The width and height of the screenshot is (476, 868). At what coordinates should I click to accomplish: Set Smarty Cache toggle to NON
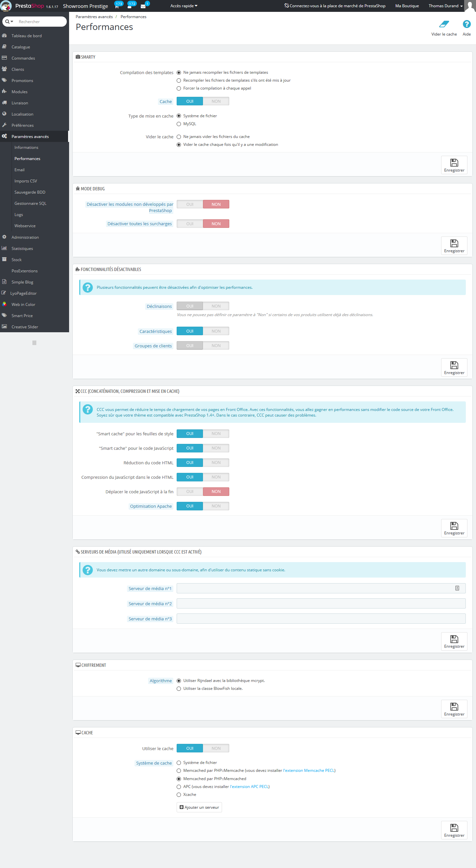[x=216, y=101]
